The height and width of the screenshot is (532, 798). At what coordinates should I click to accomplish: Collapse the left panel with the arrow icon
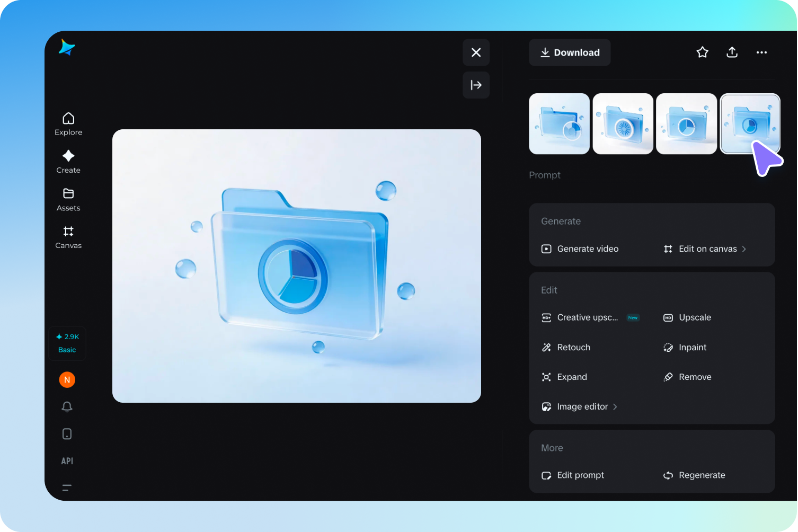[476, 85]
